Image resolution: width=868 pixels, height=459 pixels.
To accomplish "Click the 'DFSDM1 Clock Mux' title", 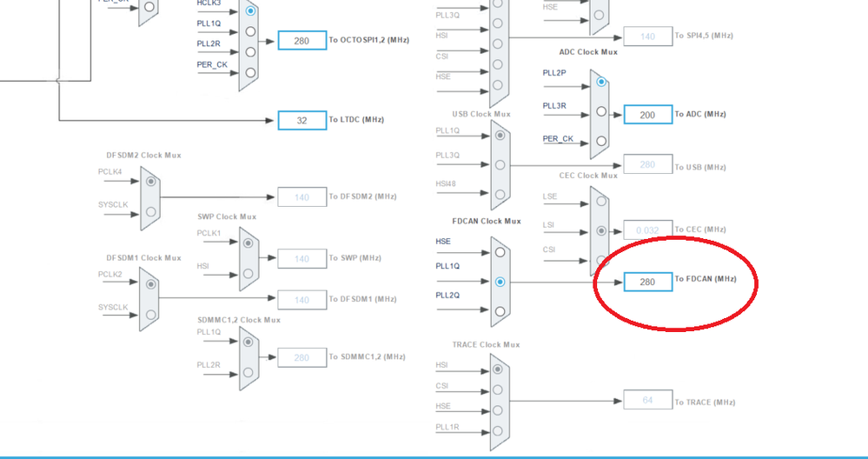I will [143, 258].
